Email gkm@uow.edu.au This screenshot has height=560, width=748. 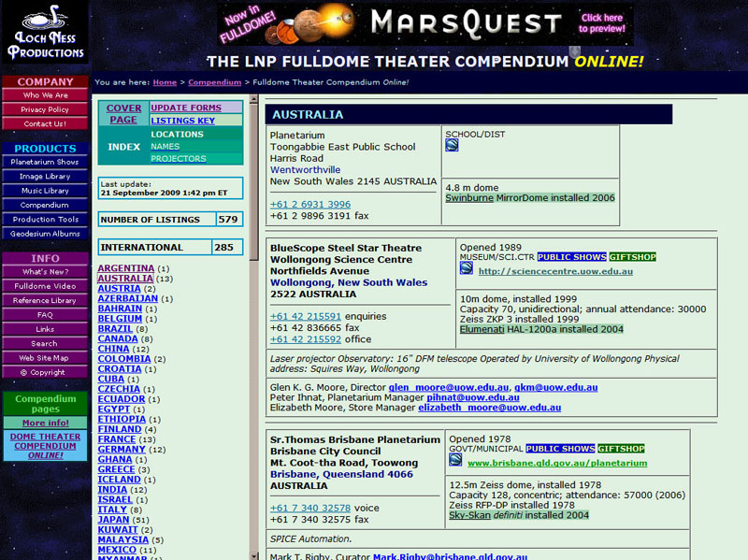555,387
